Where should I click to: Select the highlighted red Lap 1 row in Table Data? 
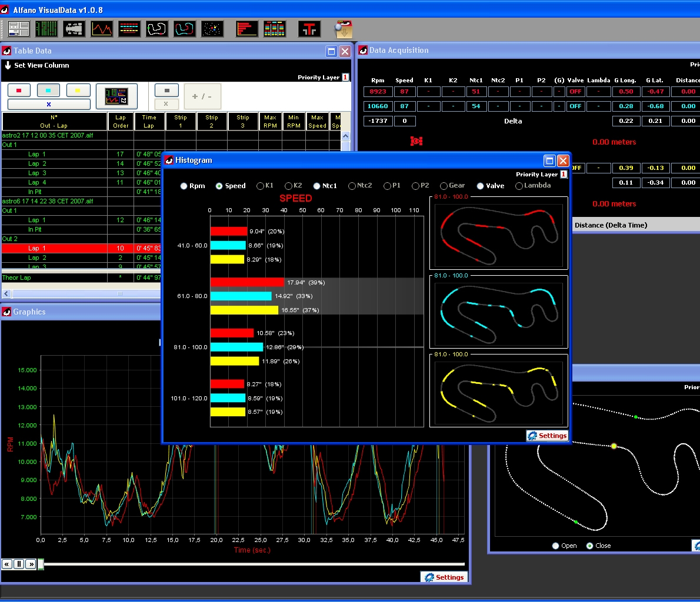[x=81, y=248]
